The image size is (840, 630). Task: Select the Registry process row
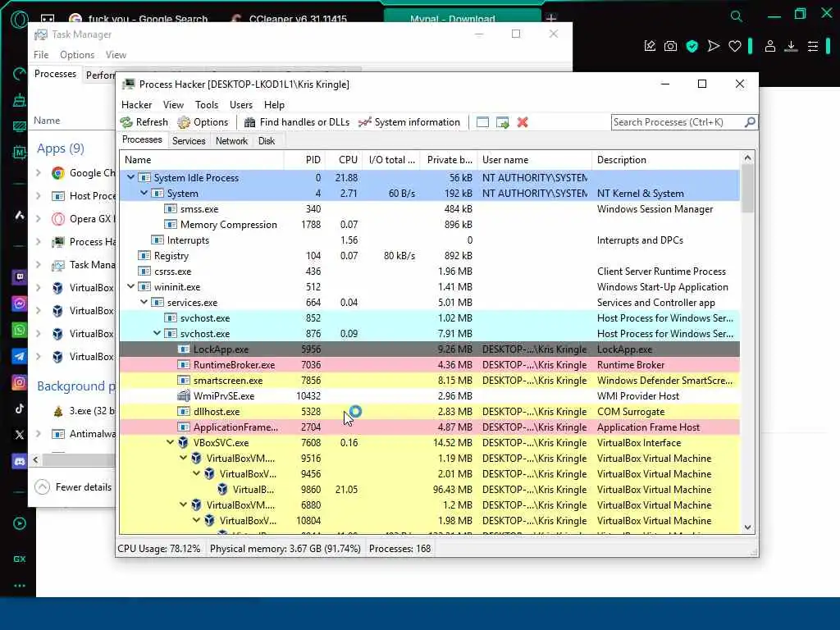tap(430, 256)
